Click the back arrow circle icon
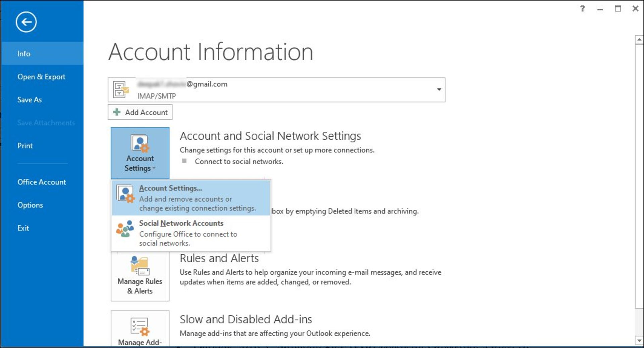 [x=26, y=22]
